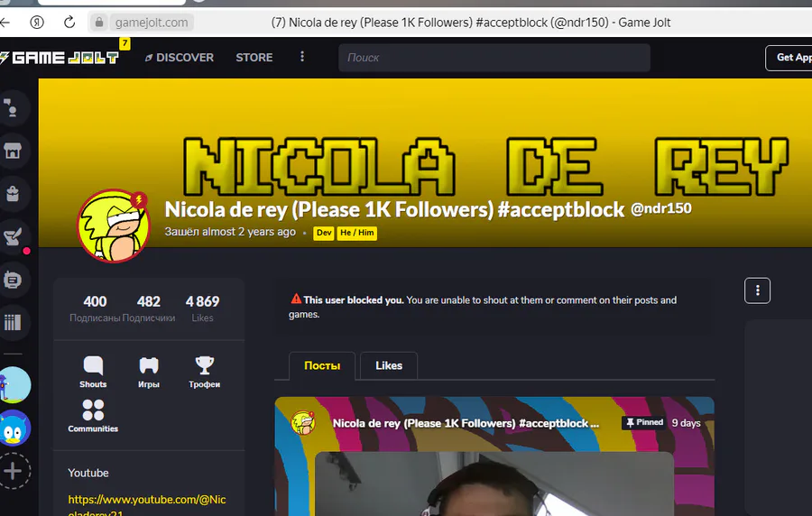Open the backpack icon in left sidebar
Screen dimensions: 812x516
[13, 194]
